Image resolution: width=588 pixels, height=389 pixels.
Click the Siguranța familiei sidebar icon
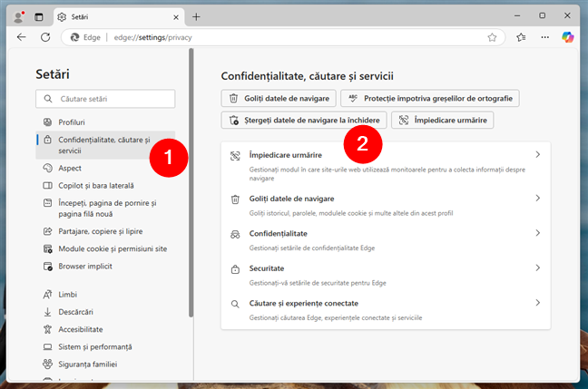pyautogui.click(x=47, y=364)
